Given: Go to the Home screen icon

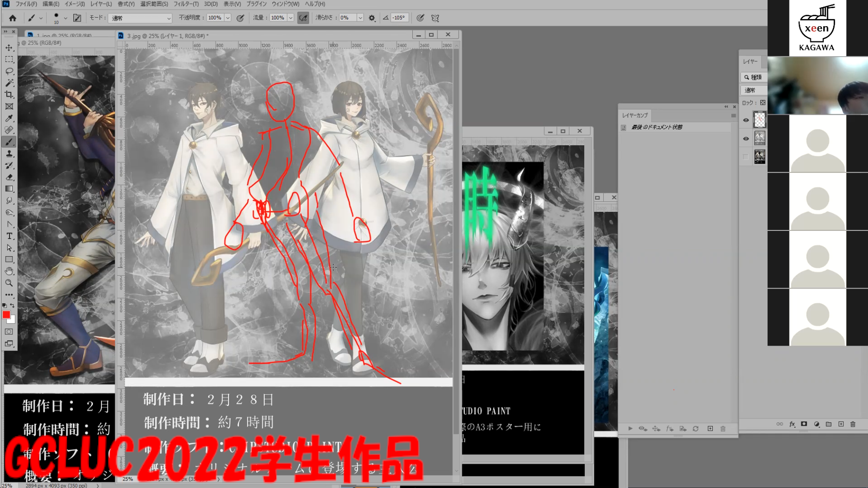Looking at the screenshot, I should point(12,18).
